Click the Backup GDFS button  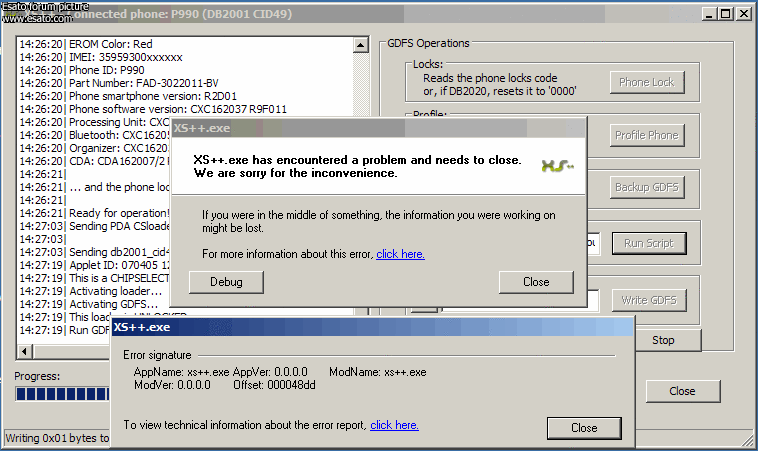[647, 187]
